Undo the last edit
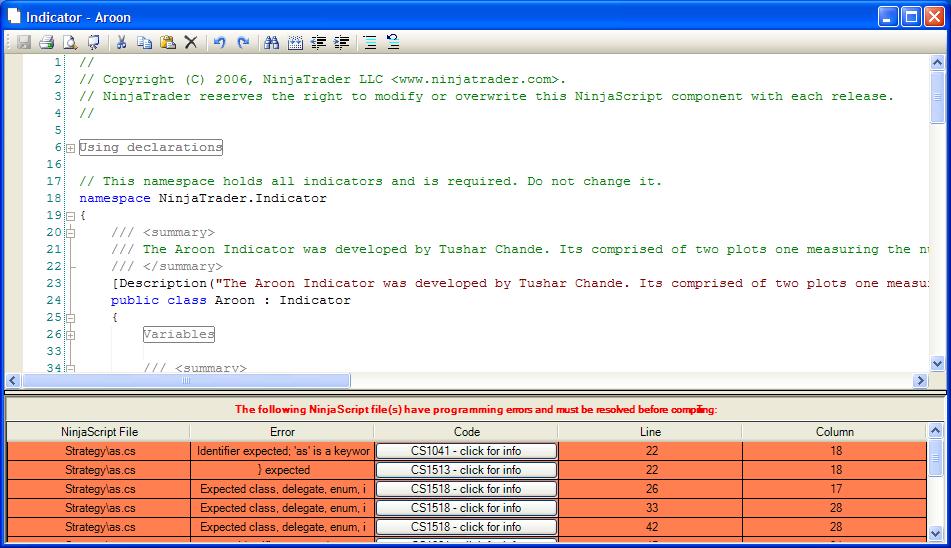Image resolution: width=951 pixels, height=548 pixels. (x=220, y=42)
